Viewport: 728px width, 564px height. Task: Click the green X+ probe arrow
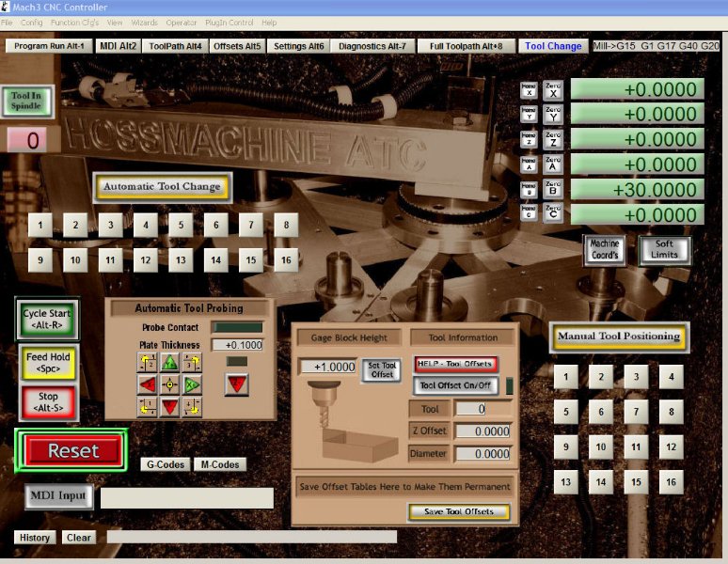pyautogui.click(x=192, y=384)
